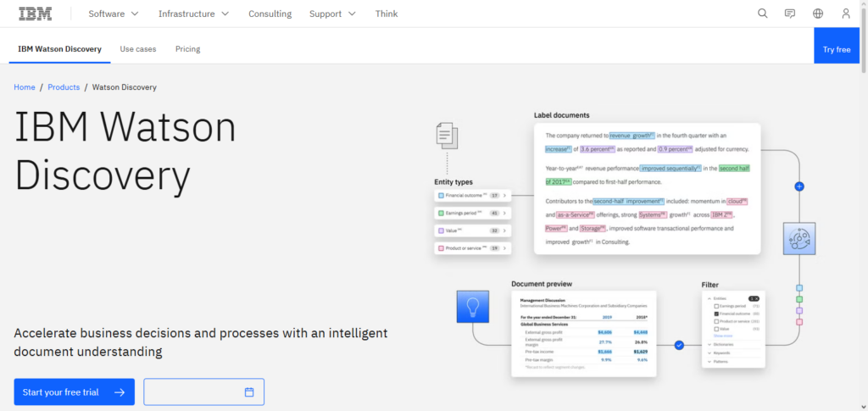
Task: Open the search magnifier icon
Action: [x=762, y=14]
